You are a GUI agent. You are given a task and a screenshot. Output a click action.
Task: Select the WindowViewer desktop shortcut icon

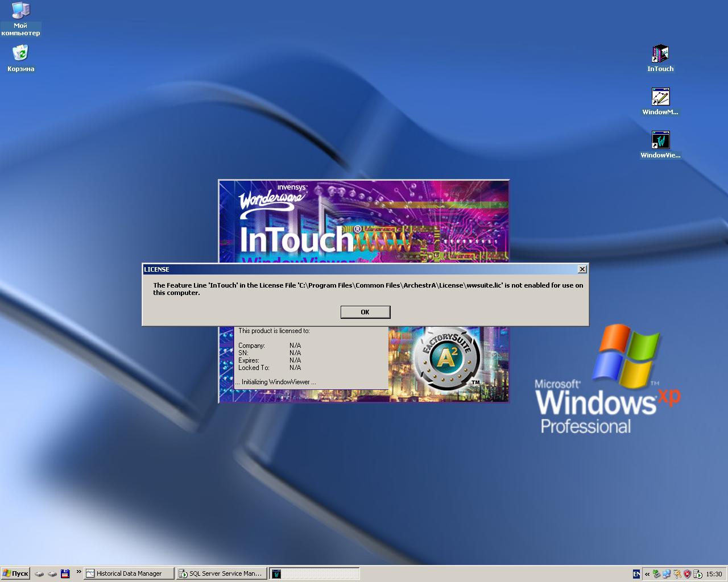click(660, 140)
